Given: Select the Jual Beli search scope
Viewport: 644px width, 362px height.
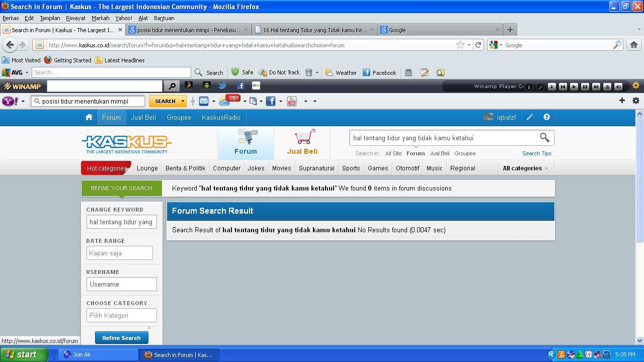Looking at the screenshot, I should tap(439, 153).
